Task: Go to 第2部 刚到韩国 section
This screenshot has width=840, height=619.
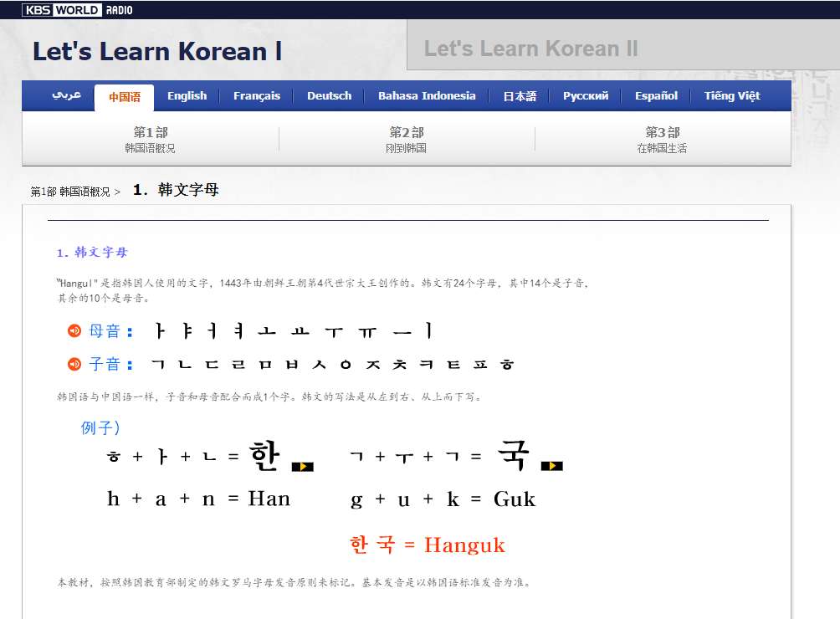Action: point(407,140)
